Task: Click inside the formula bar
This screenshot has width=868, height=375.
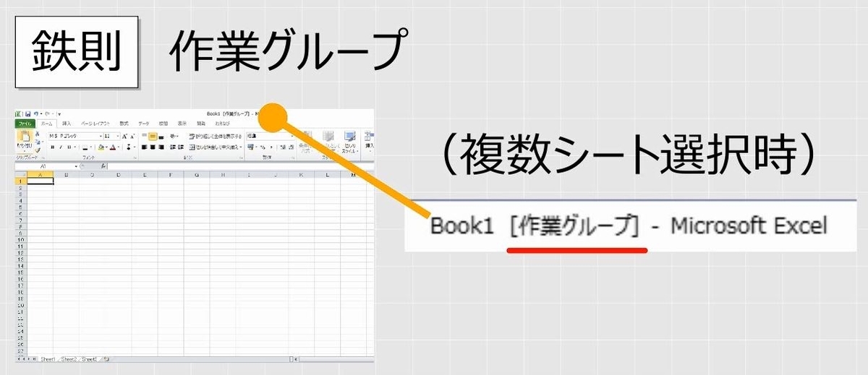Action: 239,166
